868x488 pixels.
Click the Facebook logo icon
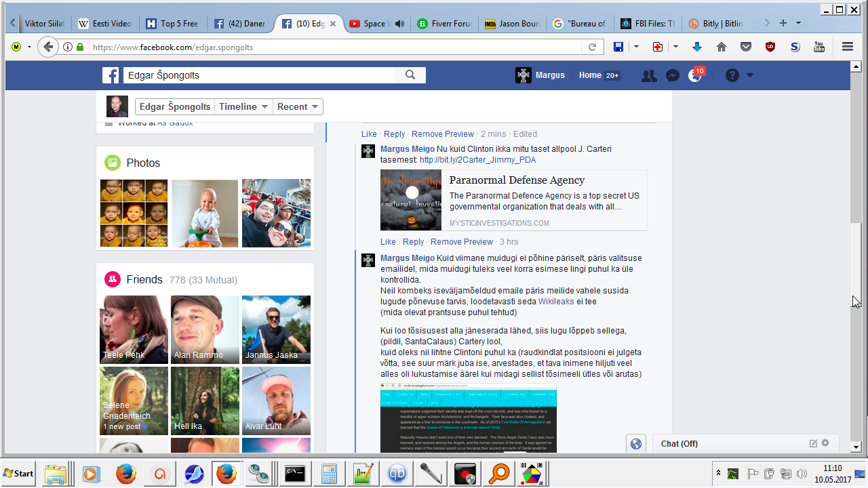click(111, 75)
